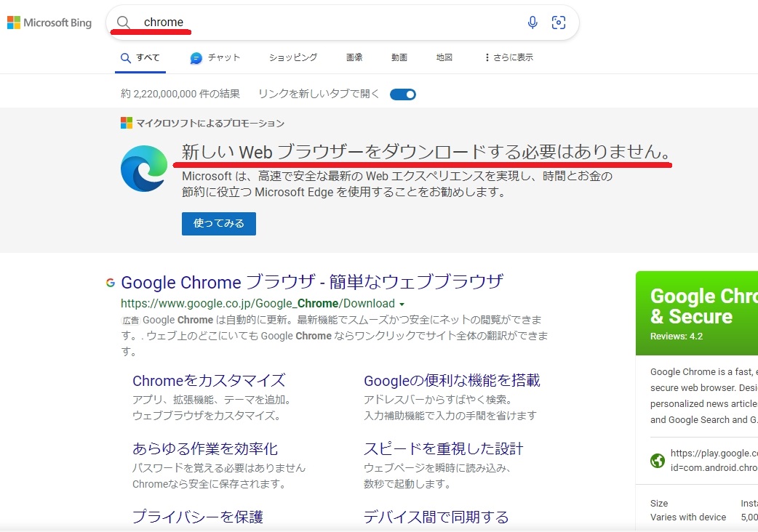The width and height of the screenshot is (758, 532).
Task: Click the Varies with device size value
Action: pyautogui.click(x=688, y=517)
